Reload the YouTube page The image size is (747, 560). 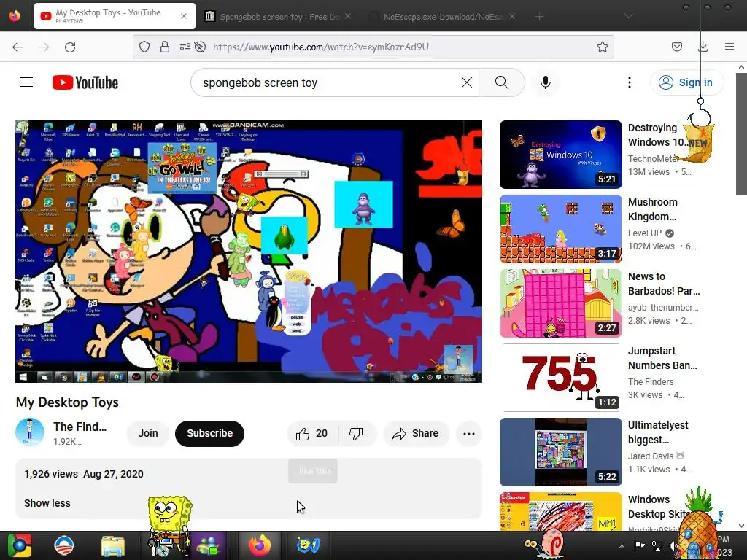coord(70,47)
